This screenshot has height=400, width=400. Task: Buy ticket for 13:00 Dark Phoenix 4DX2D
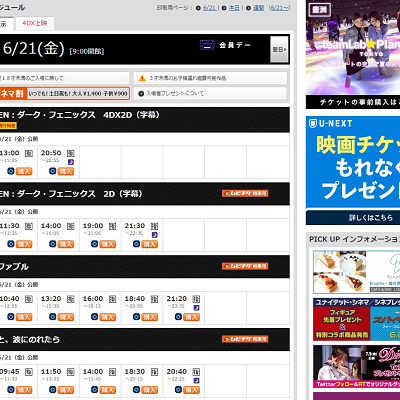pyautogui.click(x=24, y=171)
